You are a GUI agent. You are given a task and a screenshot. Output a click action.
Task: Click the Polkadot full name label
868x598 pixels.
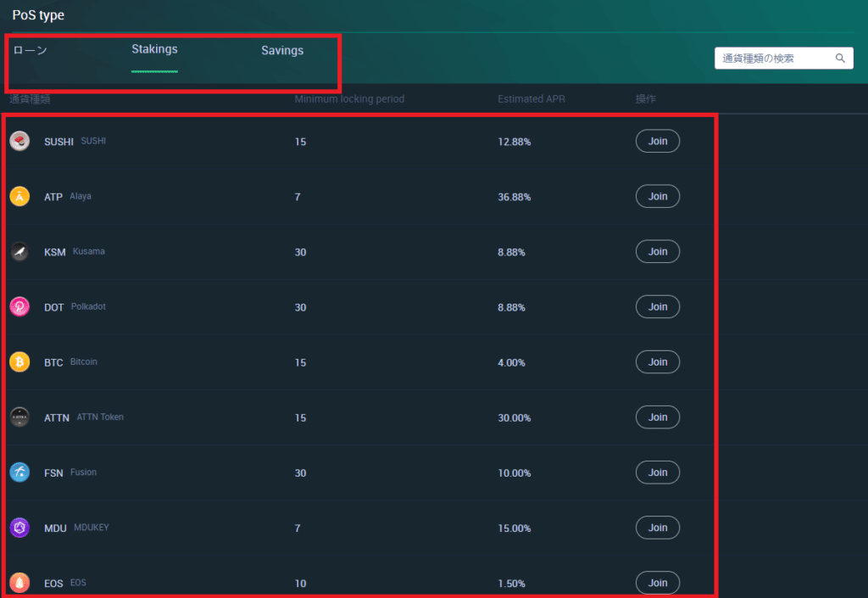tap(88, 307)
